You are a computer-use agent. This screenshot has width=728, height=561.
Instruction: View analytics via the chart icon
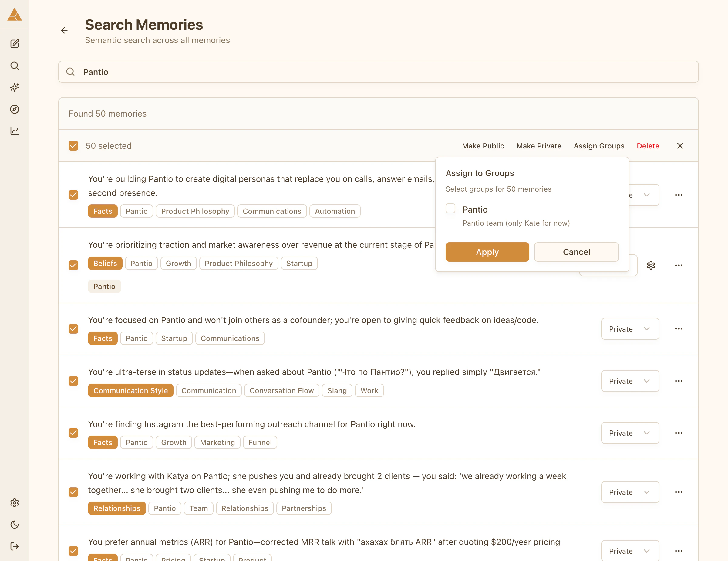pyautogui.click(x=15, y=131)
